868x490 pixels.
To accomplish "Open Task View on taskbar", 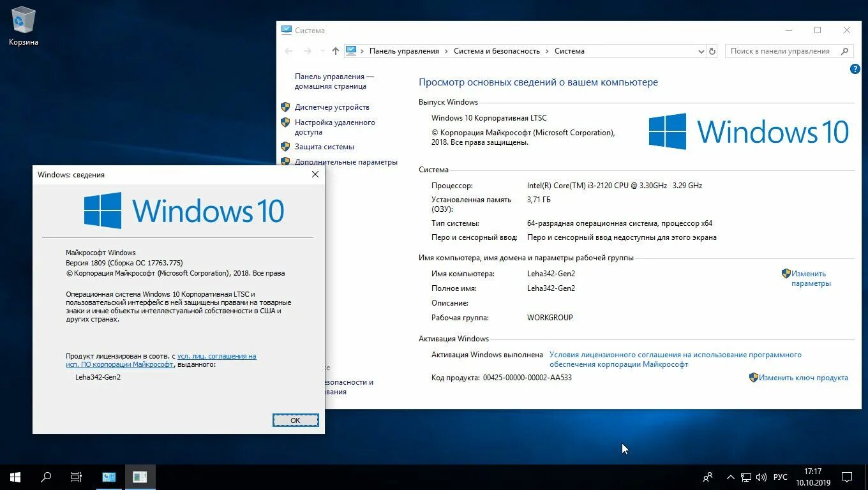I will [x=77, y=477].
